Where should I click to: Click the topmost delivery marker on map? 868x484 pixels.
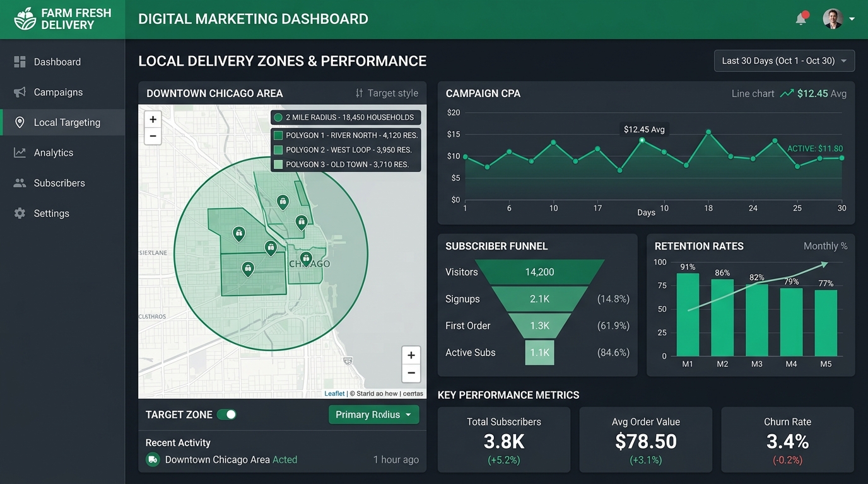(283, 202)
